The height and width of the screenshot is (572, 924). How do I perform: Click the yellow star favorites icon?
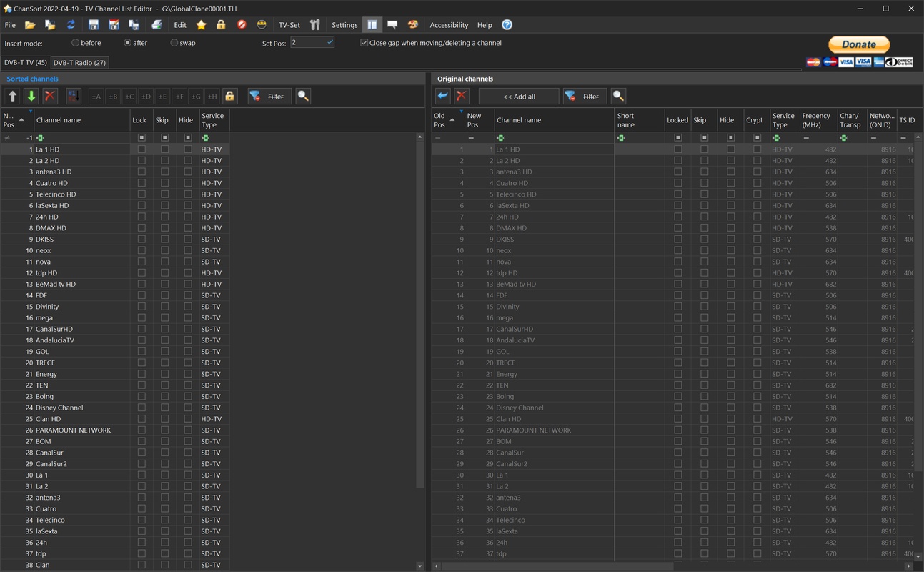[x=201, y=25]
